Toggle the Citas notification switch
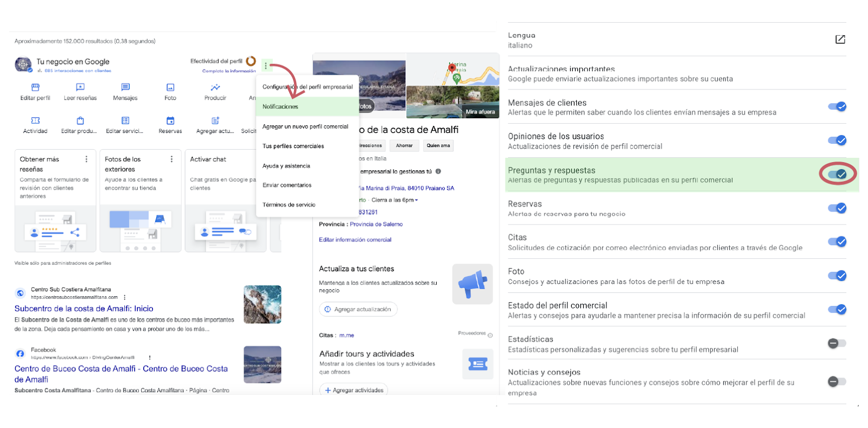This screenshot has width=868, height=428. point(837,241)
